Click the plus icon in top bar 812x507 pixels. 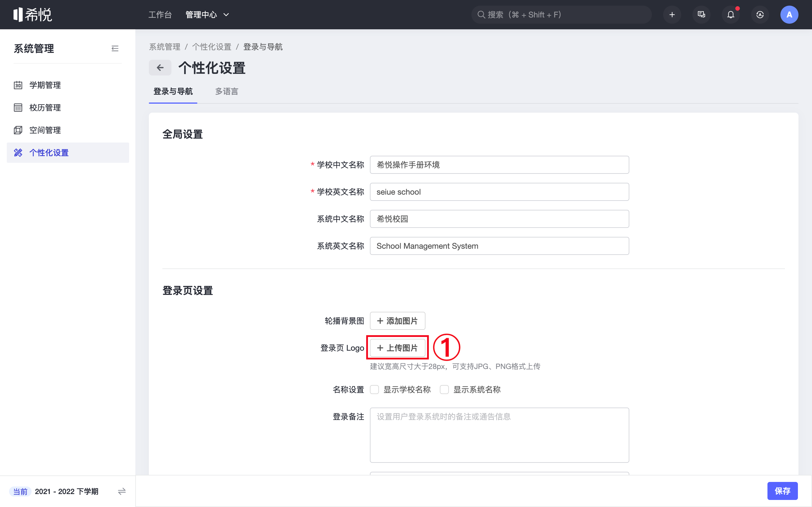(x=672, y=15)
